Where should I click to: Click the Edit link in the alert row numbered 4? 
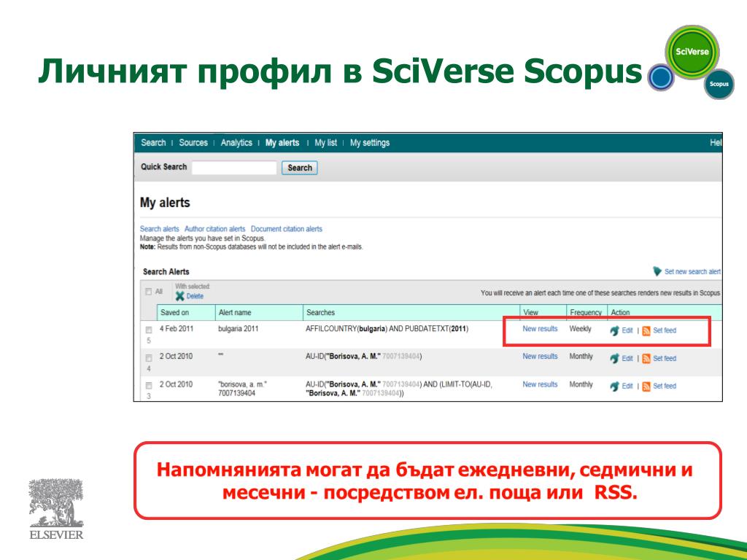(x=627, y=358)
